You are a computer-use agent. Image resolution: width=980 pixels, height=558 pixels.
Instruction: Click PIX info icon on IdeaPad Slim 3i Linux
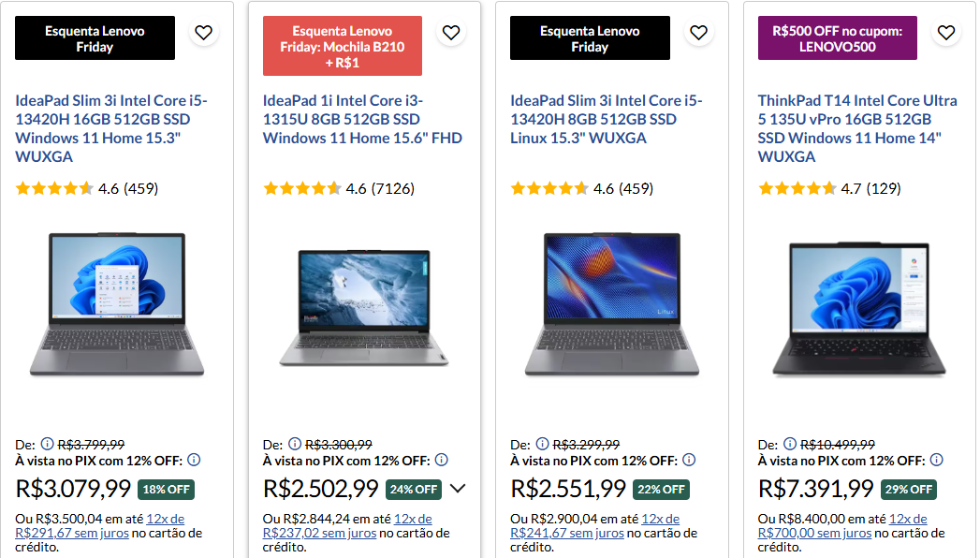[x=689, y=460]
